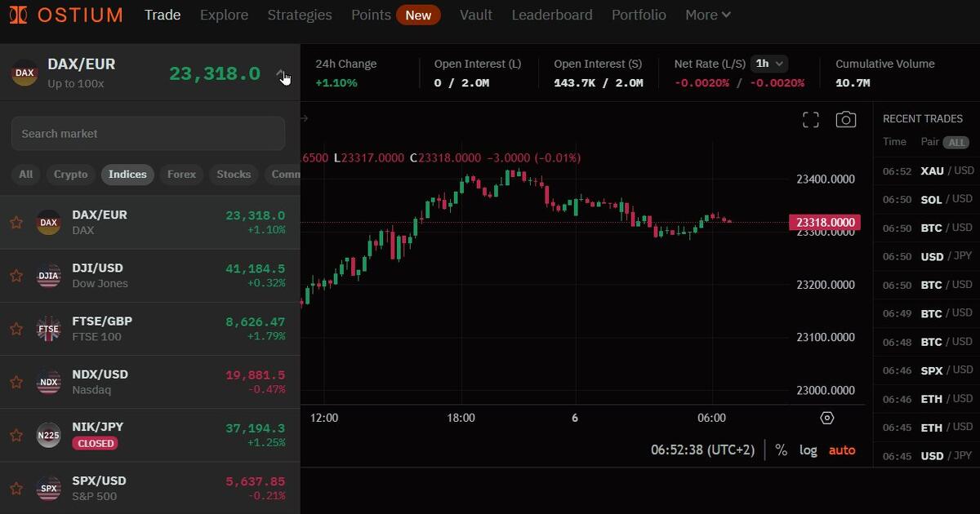Click the N225 Nikkei market icon
Image resolution: width=980 pixels, height=514 pixels.
click(49, 435)
